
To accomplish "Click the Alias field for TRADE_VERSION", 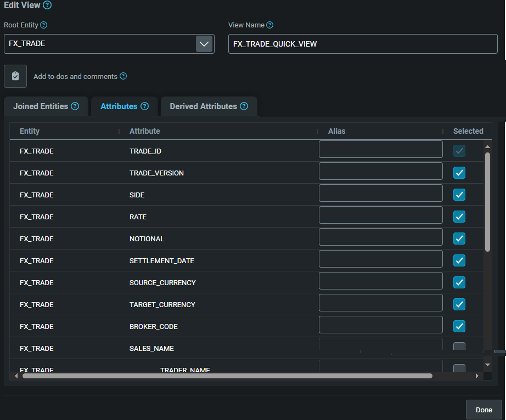I will (x=380, y=171).
